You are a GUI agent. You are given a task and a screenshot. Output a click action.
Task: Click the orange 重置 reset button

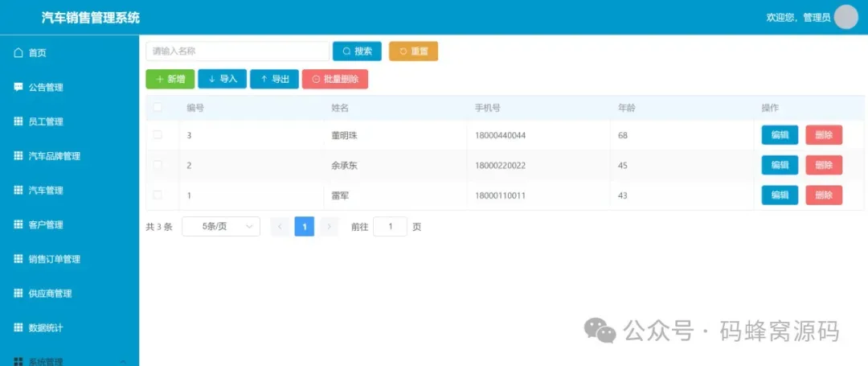pyautogui.click(x=414, y=51)
